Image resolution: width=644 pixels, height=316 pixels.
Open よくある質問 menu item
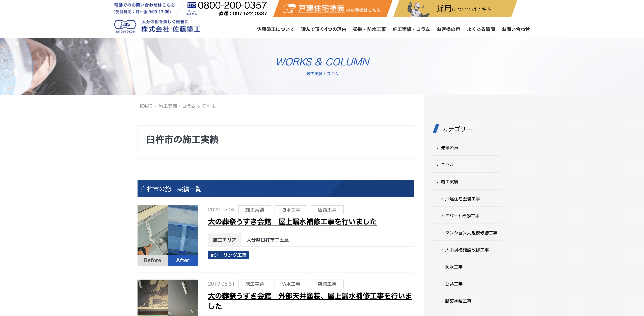coord(481,29)
